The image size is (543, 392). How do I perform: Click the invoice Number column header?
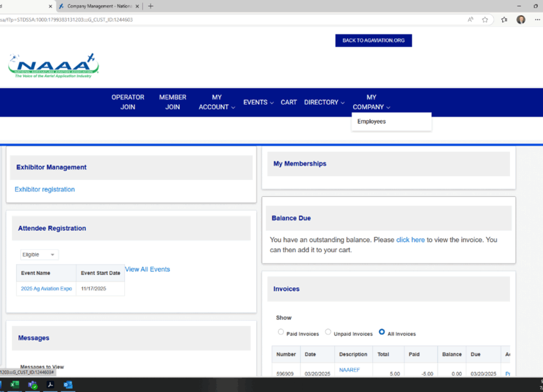tap(286, 354)
